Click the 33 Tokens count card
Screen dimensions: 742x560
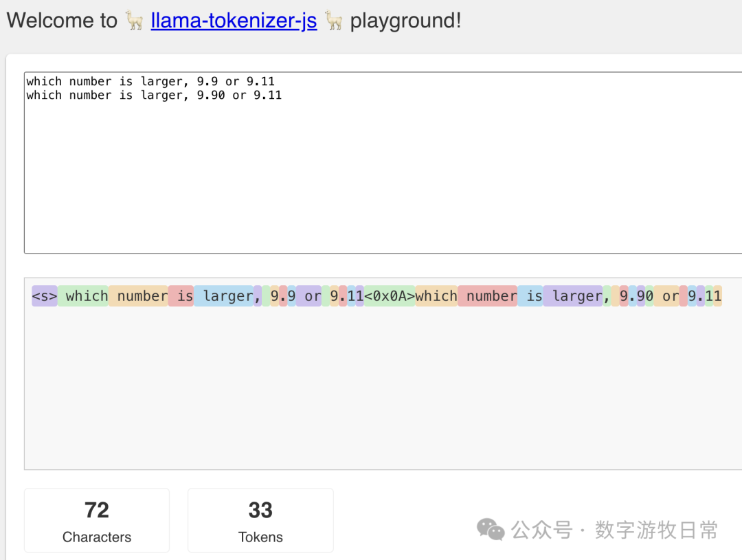pos(260,520)
